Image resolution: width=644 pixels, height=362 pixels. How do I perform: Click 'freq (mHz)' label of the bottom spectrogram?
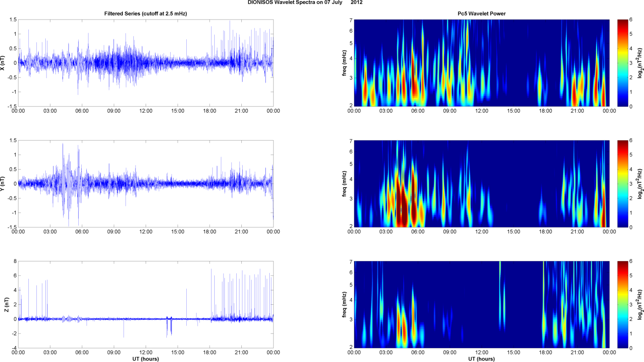coord(344,305)
